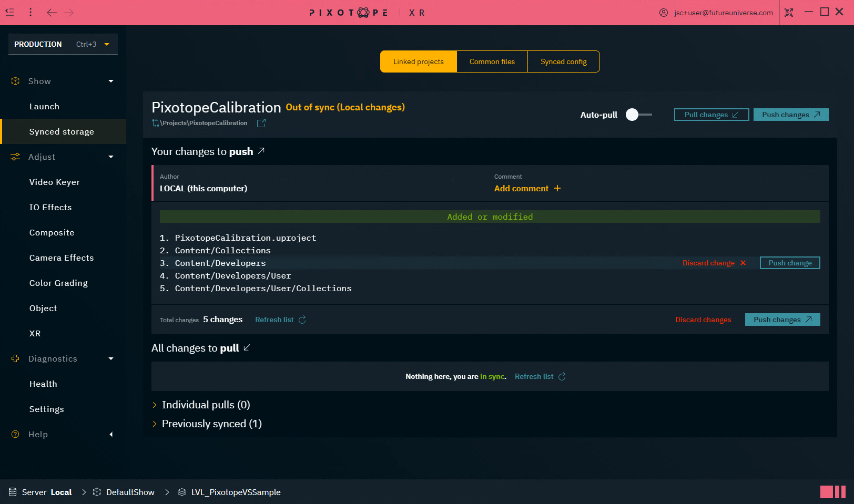Click the Adjust sliders icon in sidebar
This screenshot has width=854, height=504.
pyautogui.click(x=15, y=157)
